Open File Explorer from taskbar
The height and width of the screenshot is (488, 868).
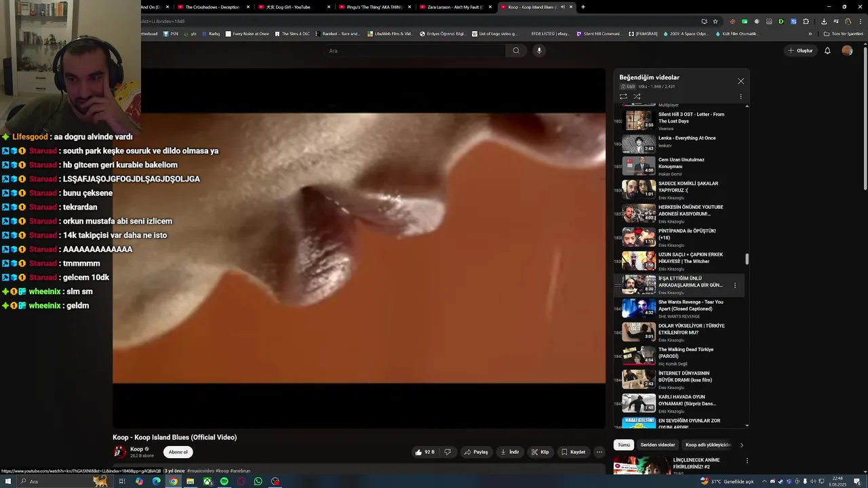tap(190, 481)
